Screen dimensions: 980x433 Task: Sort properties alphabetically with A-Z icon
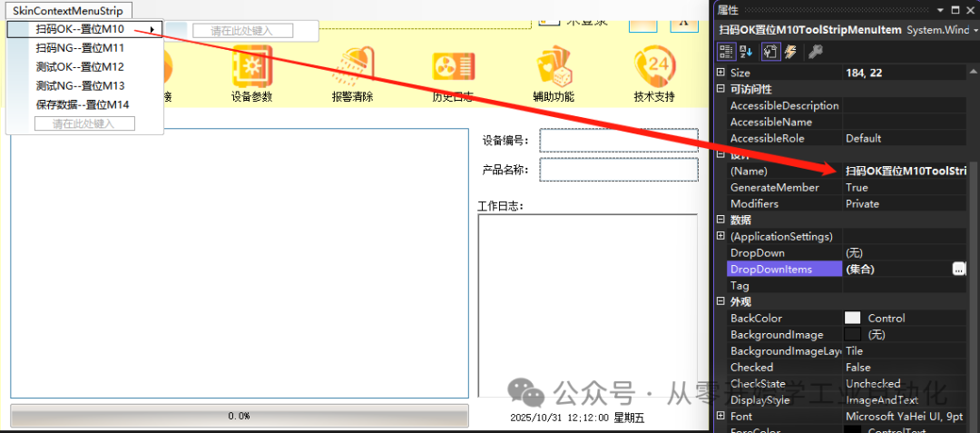pyautogui.click(x=746, y=51)
